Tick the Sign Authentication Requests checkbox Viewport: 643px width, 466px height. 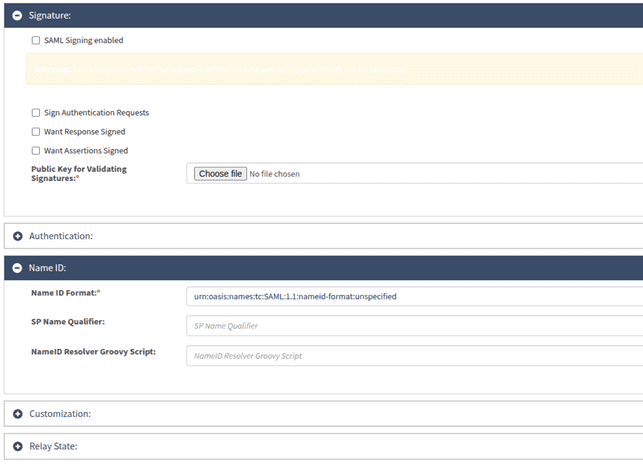36,113
